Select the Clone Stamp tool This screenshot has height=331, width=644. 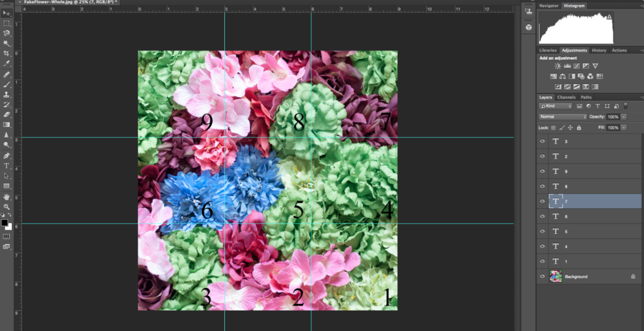click(x=7, y=95)
